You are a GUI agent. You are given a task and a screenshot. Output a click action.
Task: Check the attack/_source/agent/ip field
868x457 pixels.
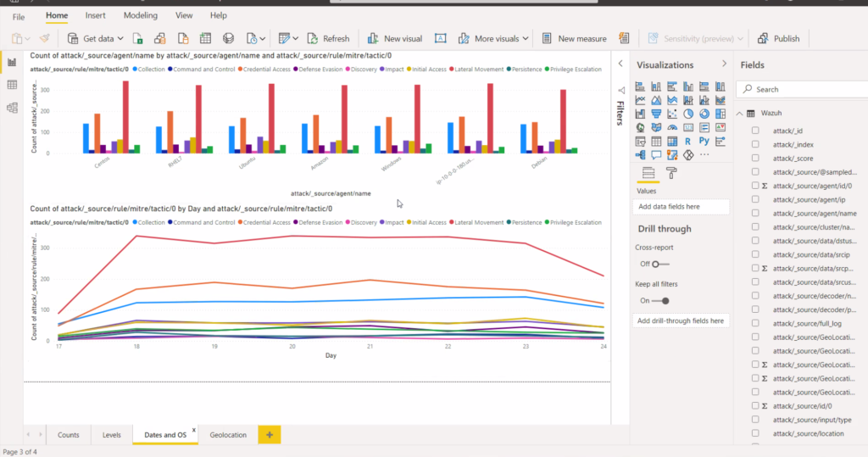point(755,199)
